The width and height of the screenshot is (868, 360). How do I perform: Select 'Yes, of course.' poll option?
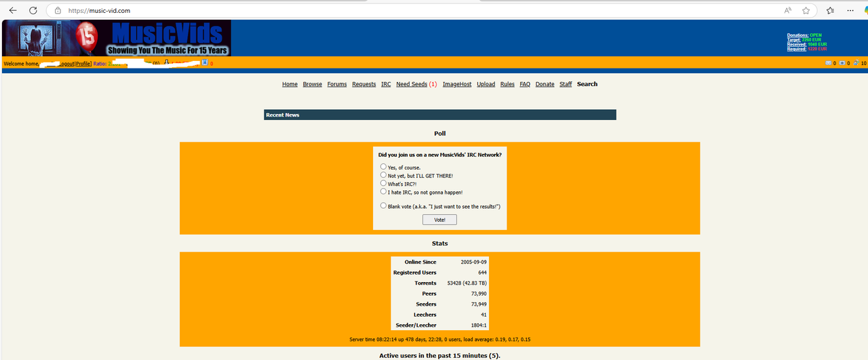383,167
